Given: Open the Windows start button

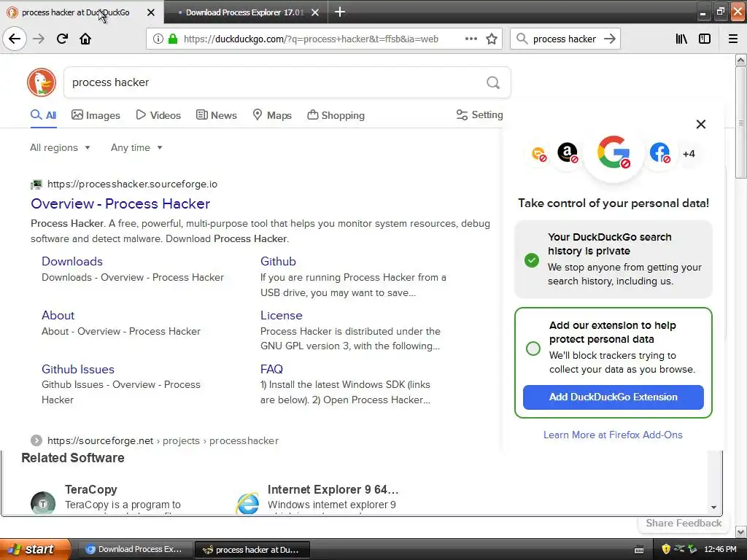Looking at the screenshot, I should pos(35,549).
